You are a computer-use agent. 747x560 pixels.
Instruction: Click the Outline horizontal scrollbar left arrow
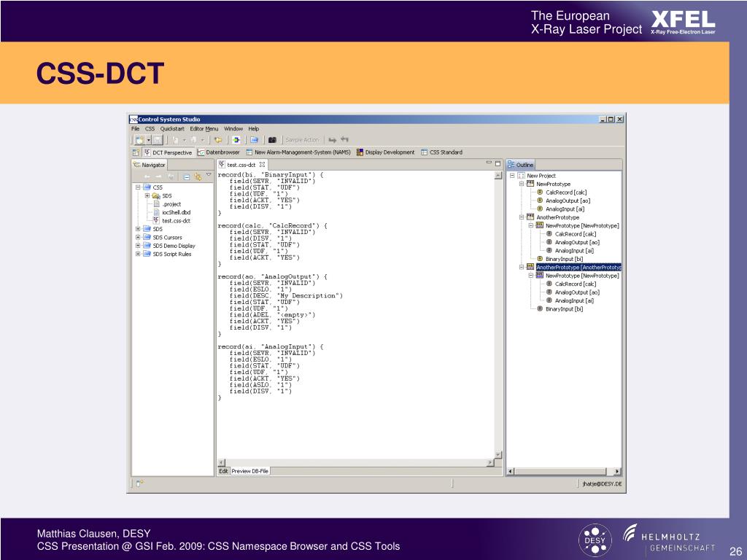510,472
